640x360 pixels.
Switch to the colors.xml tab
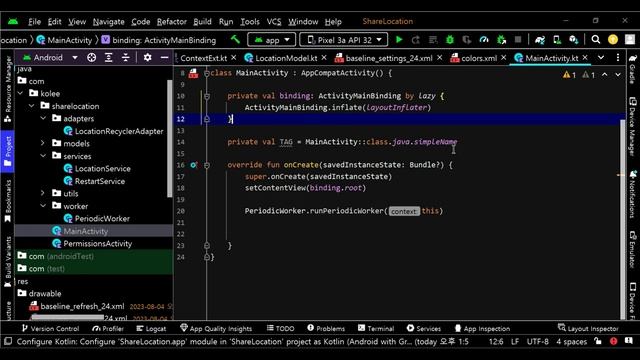coord(479,58)
